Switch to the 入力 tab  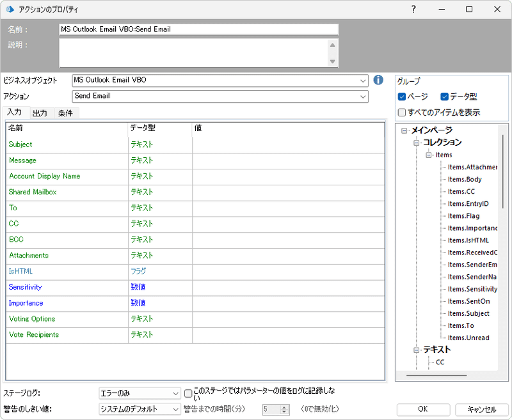[15, 112]
